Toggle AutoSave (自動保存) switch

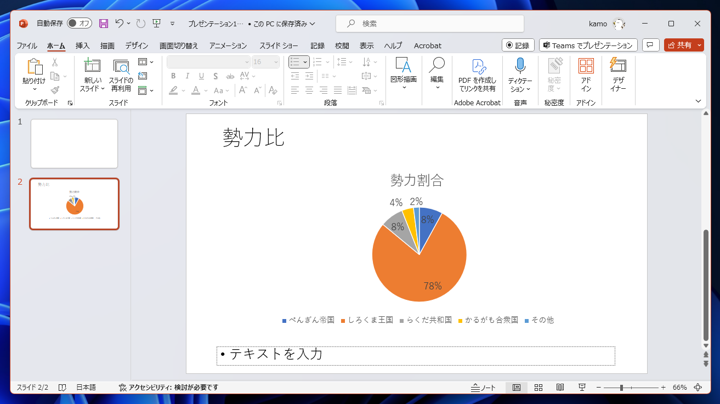tap(79, 23)
